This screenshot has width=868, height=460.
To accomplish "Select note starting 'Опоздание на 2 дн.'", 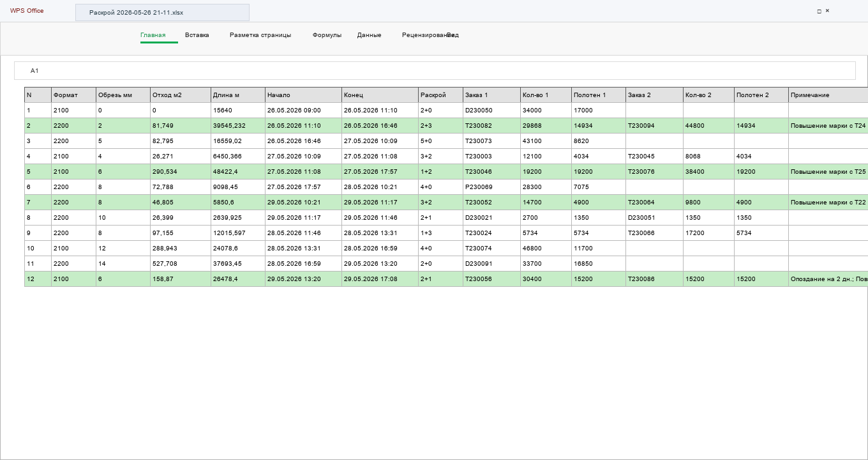I will tap(828, 279).
